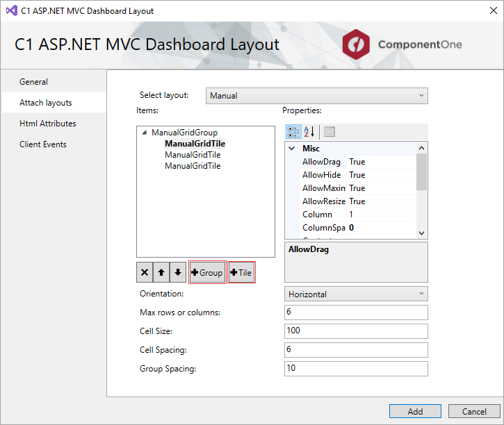Image resolution: width=504 pixels, height=425 pixels.
Task: Click the Visual Studio logo in title bar
Action: pos(12,11)
